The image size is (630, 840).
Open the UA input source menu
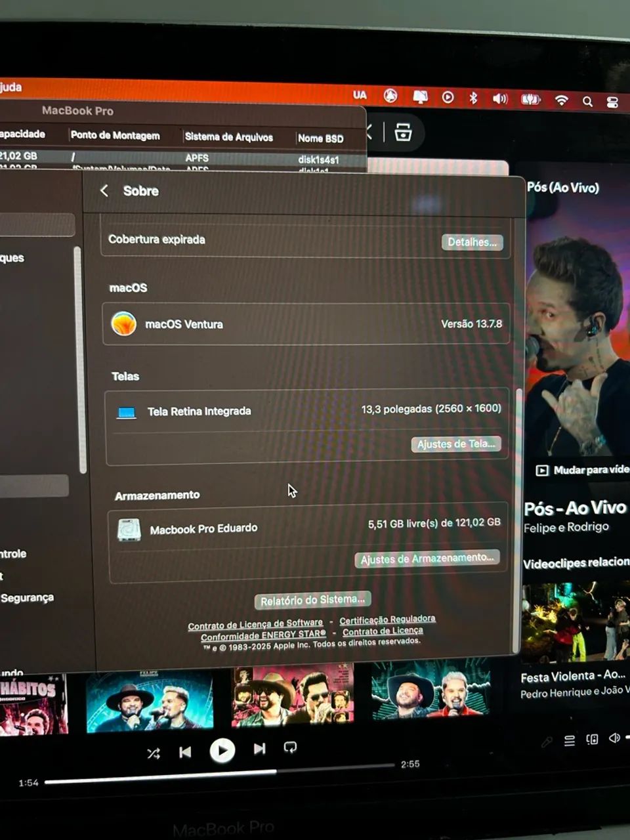coord(360,94)
